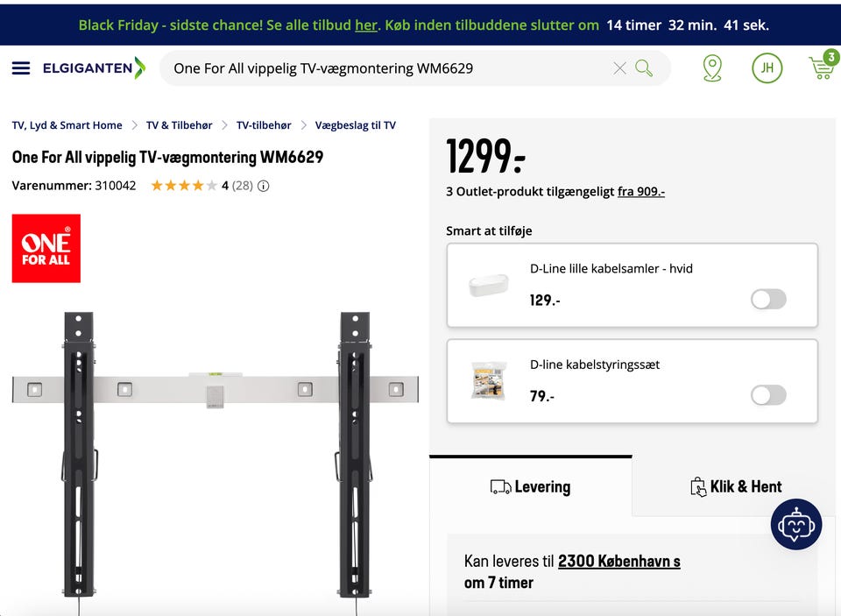Open the hamburger navigation menu

(x=21, y=68)
